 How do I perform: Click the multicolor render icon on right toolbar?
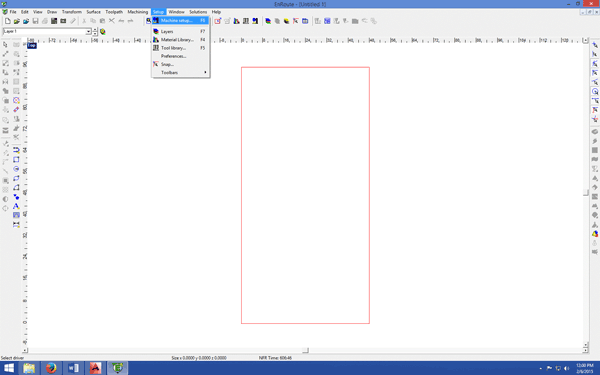coord(595,234)
